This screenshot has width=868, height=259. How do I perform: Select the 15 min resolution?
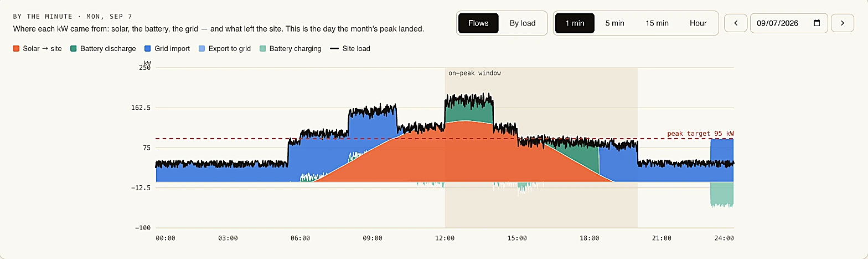click(x=657, y=23)
